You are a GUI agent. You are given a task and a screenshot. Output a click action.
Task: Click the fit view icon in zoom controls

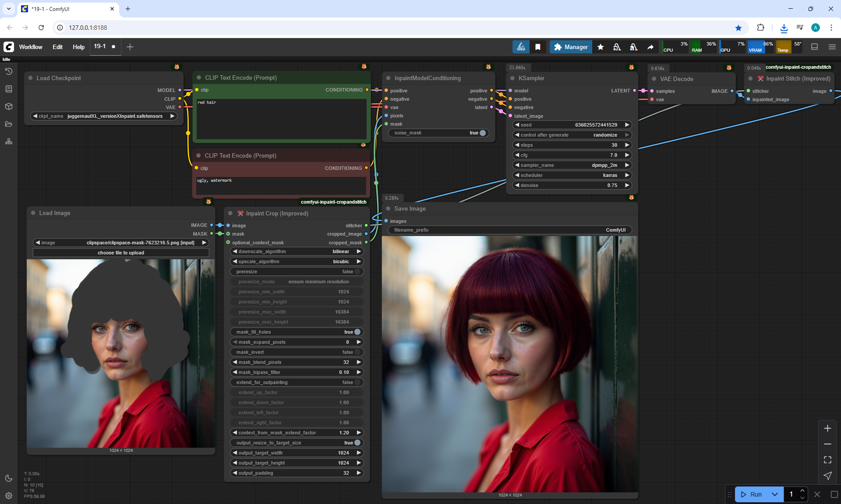point(827,460)
